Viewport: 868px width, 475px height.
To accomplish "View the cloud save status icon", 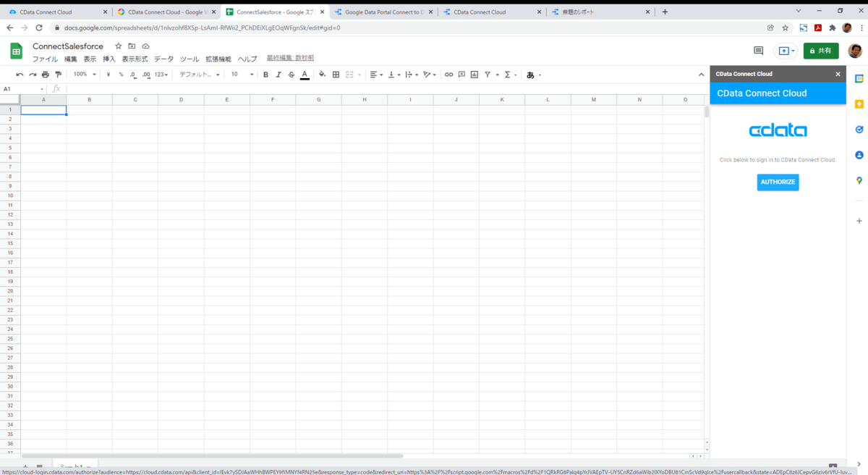I will (x=145, y=46).
